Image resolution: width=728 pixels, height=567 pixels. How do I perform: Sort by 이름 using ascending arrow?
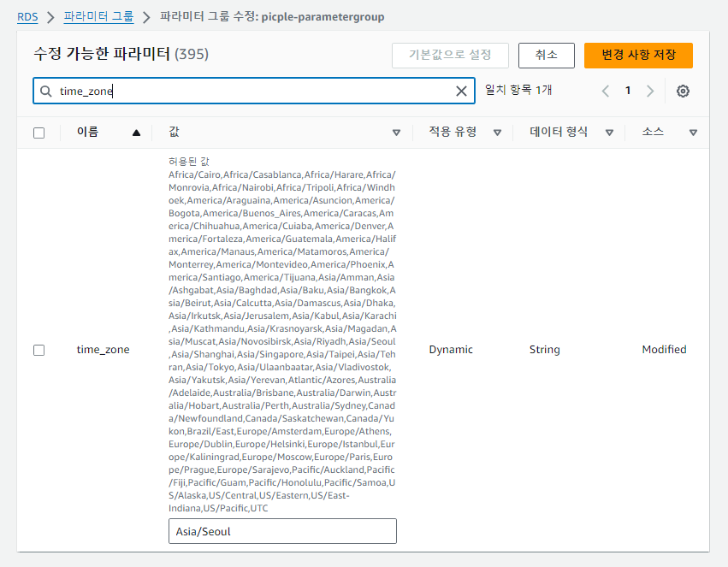[x=136, y=133]
